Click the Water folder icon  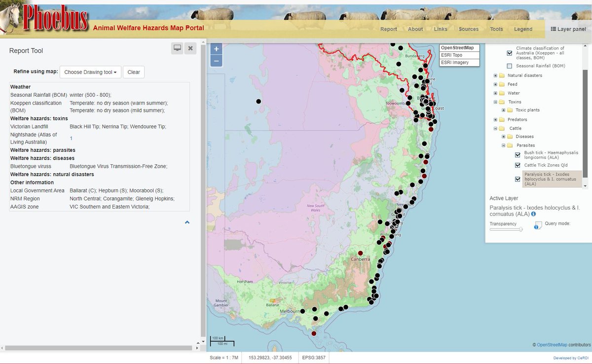pos(502,93)
